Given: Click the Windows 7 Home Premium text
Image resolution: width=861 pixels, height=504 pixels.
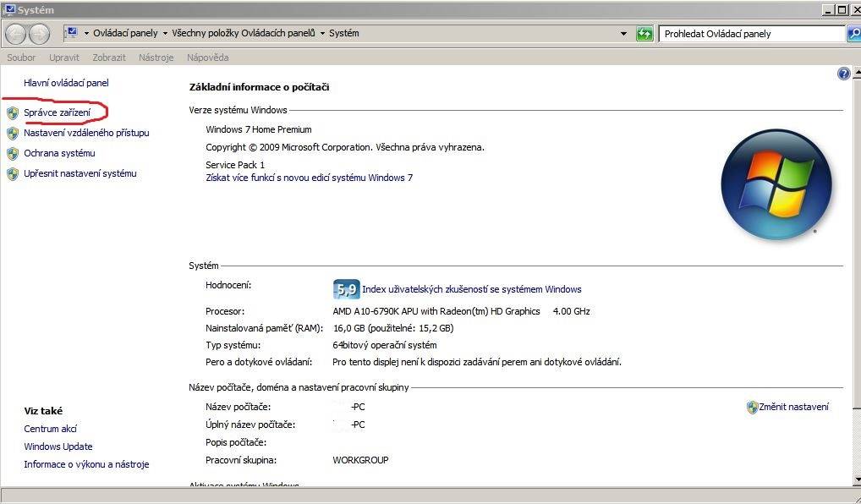Looking at the screenshot, I should pyautogui.click(x=259, y=129).
